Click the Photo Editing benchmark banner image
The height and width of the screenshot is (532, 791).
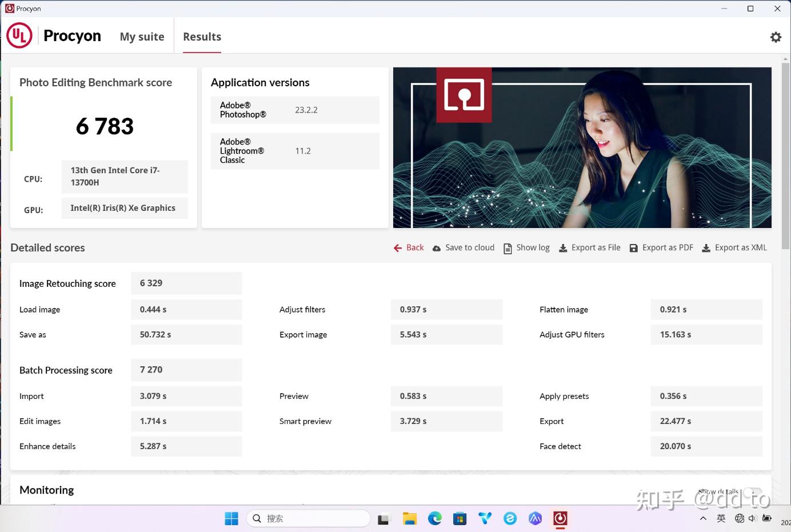(582, 147)
